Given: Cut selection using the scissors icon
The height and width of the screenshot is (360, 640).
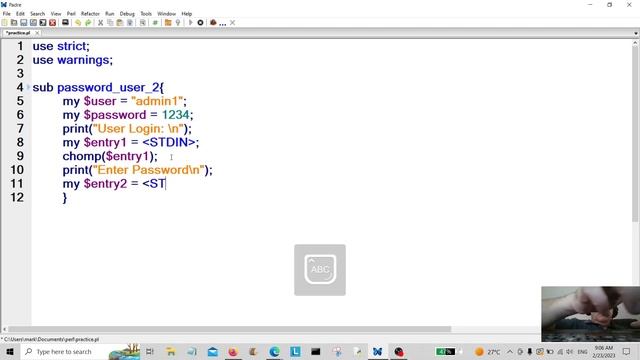Looking at the screenshot, I should click(100, 23).
